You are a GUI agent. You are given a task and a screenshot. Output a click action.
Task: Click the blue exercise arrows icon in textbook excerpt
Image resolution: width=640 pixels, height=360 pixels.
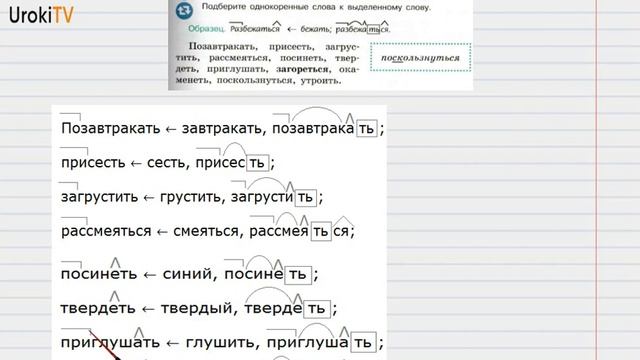(x=184, y=11)
